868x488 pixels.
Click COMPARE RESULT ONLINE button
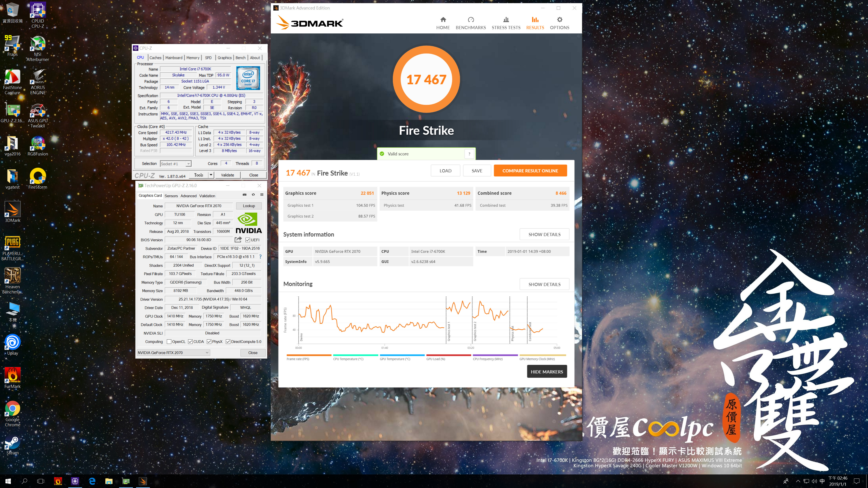point(530,171)
